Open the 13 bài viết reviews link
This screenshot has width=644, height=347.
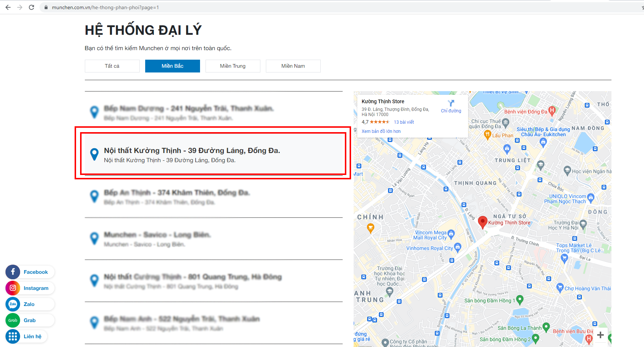pyautogui.click(x=404, y=122)
